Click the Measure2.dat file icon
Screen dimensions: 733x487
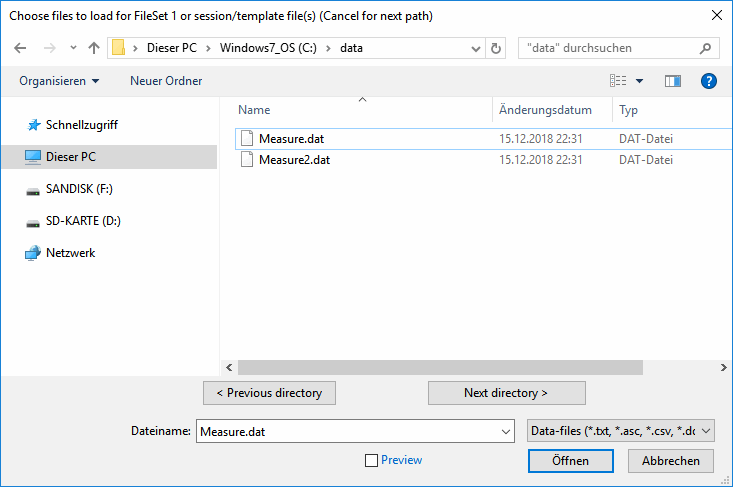pyautogui.click(x=248, y=160)
